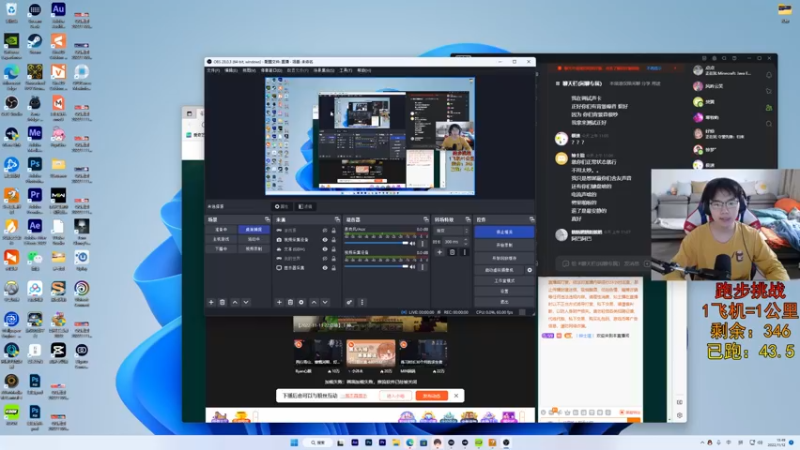Open Properties for the selected source

pyautogui.click(x=281, y=206)
